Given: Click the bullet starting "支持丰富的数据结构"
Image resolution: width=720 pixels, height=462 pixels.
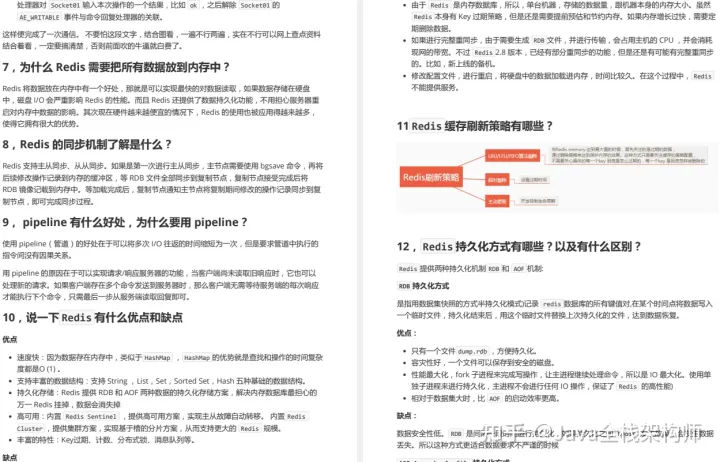Looking at the screenshot, I should (x=162, y=381).
